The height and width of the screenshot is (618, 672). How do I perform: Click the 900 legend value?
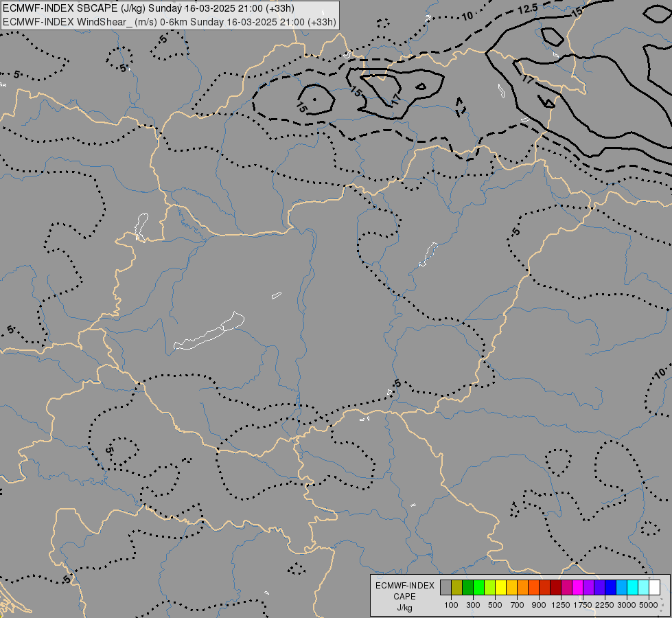coord(539,605)
